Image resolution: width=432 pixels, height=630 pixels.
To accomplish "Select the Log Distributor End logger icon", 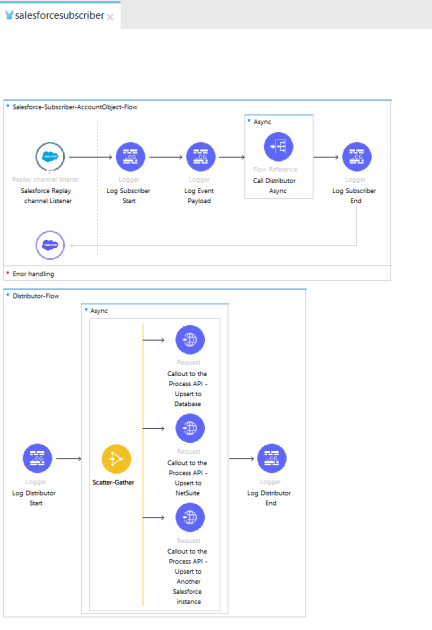I will tap(272, 458).
